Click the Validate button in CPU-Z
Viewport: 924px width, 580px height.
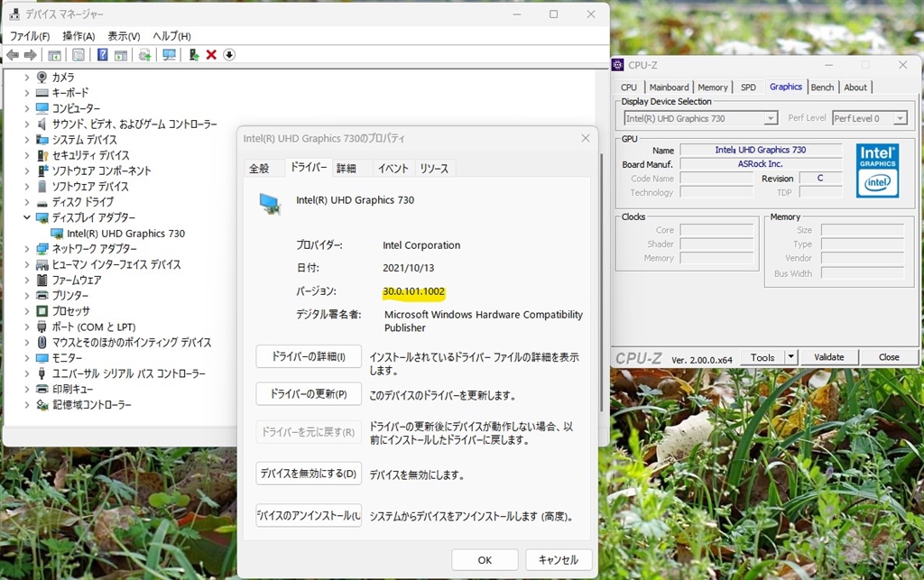click(829, 357)
